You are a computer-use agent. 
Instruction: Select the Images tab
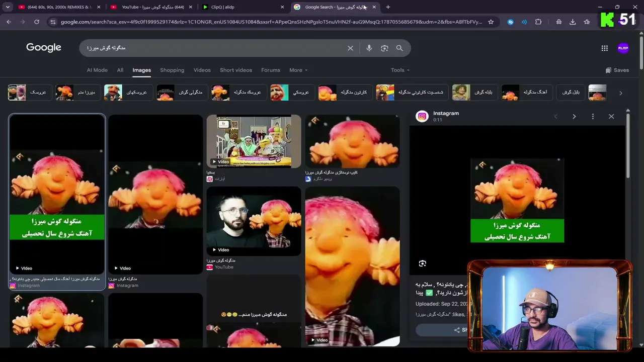[x=142, y=70]
